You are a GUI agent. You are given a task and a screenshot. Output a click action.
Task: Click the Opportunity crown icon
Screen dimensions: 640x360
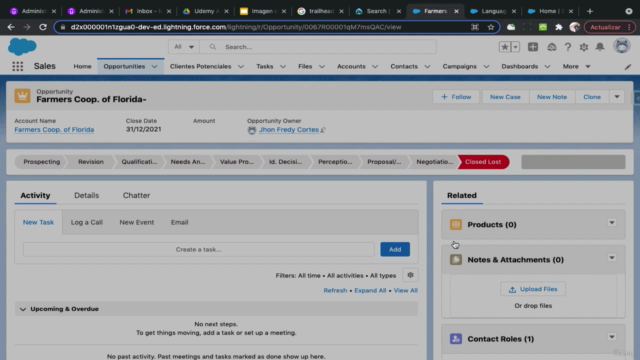[22, 96]
